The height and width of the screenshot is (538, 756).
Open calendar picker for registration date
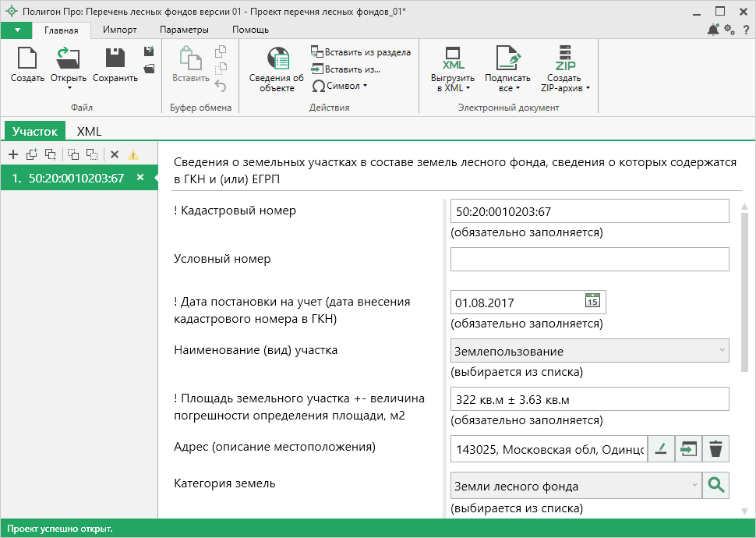592,302
